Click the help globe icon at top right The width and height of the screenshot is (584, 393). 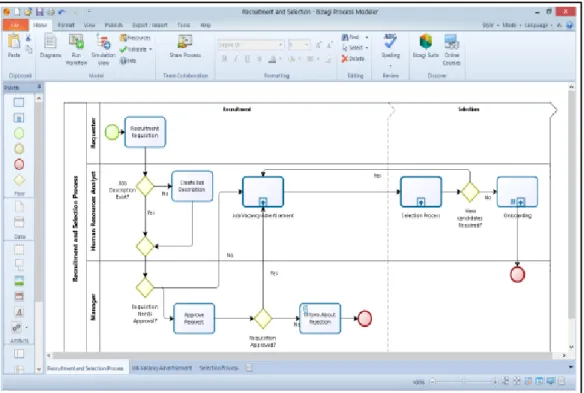pos(569,25)
